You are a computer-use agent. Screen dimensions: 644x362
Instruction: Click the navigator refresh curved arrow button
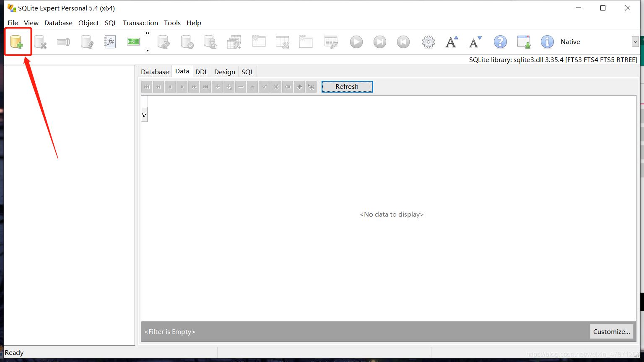click(288, 87)
